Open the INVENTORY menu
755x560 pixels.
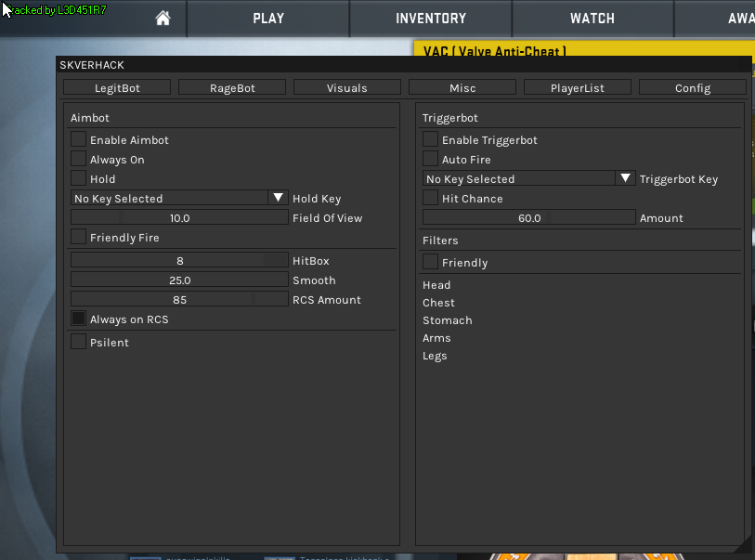pos(431,18)
